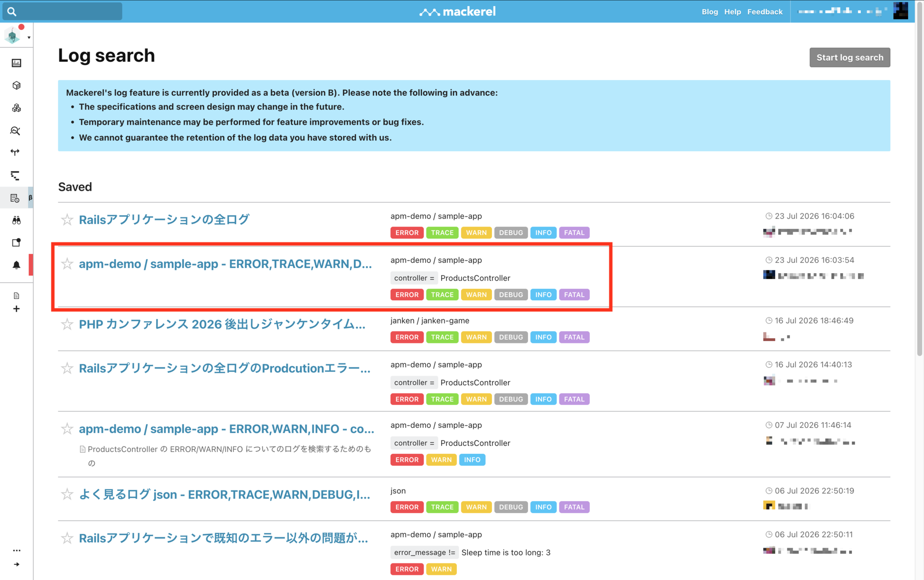Star the 既知のエラー以外の問題 saved search
The image size is (924, 580).
pos(67,538)
